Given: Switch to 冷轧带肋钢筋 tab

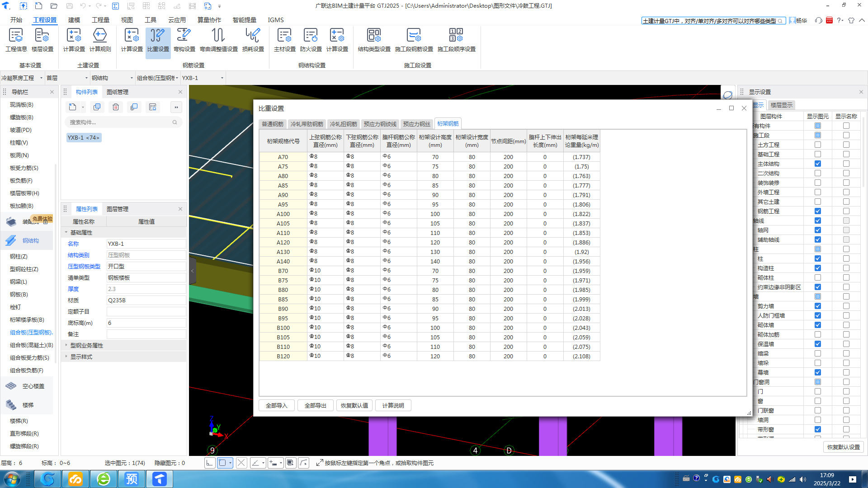Looking at the screenshot, I should click(x=307, y=124).
